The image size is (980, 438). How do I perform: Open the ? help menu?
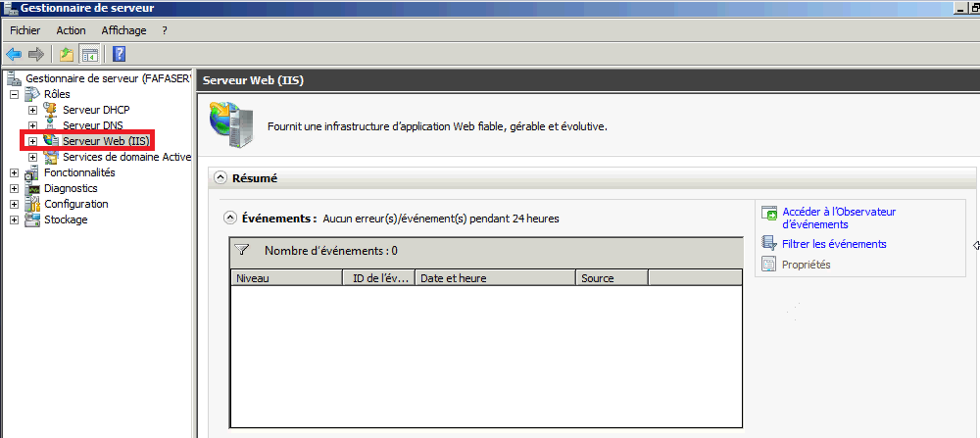tap(165, 30)
